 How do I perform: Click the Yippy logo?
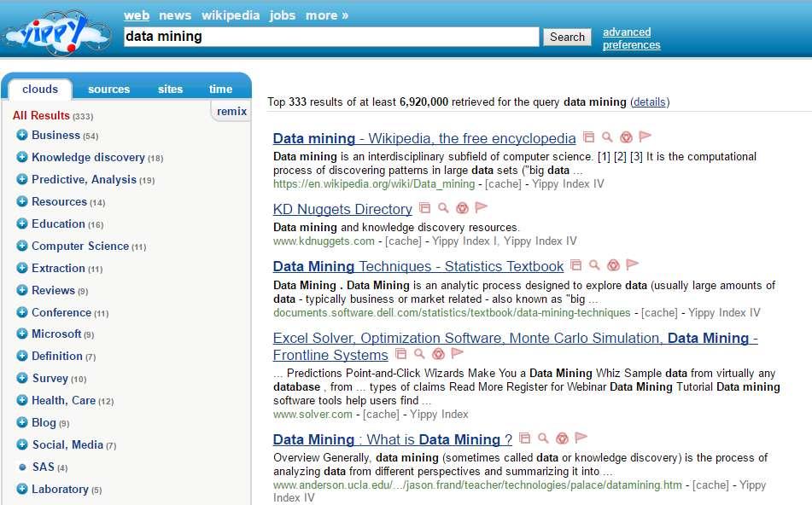57,32
